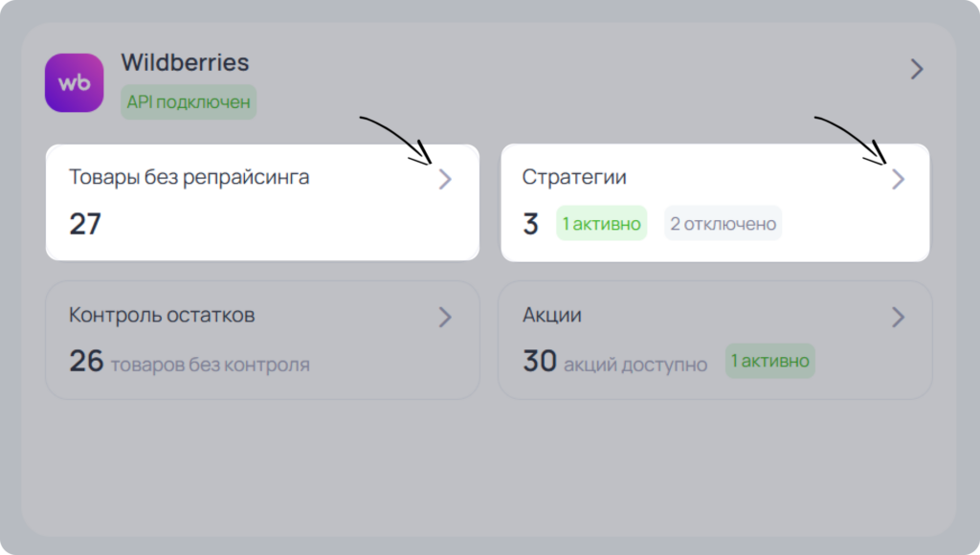Expand Товары без репрайсинга with its chevron

[x=444, y=179]
